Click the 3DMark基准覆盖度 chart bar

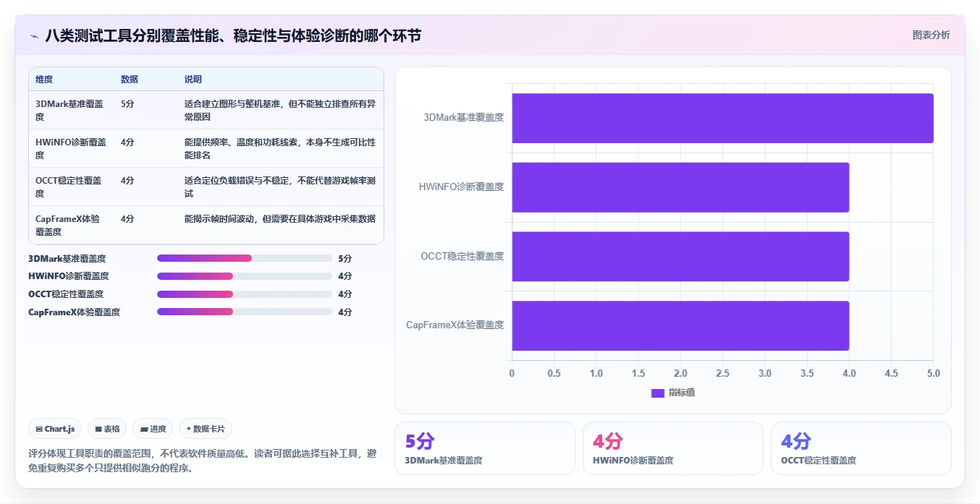[722, 118]
